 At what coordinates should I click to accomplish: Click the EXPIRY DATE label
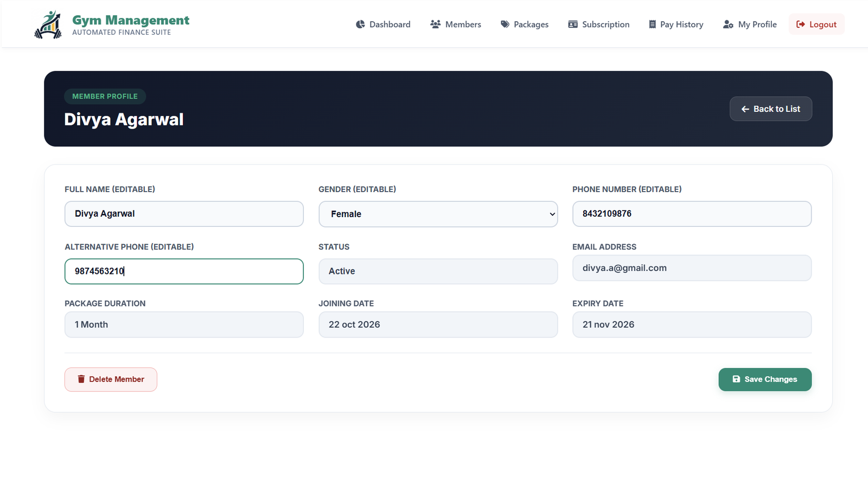[x=598, y=303]
